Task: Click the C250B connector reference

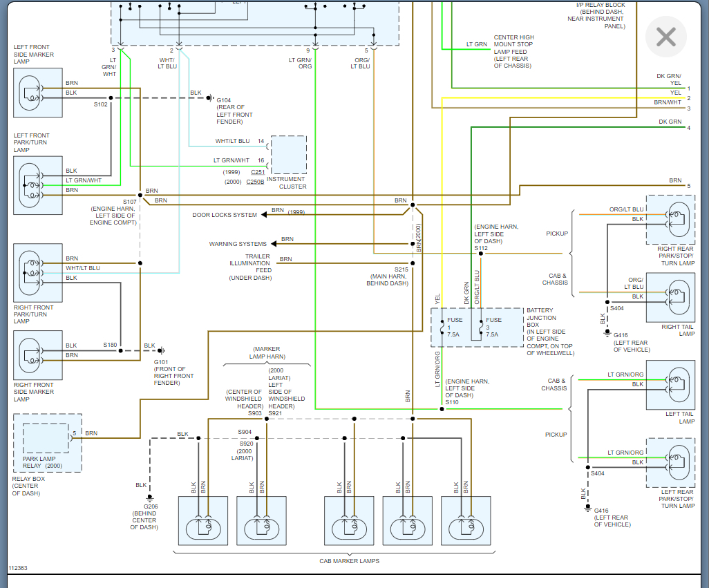Action: click(255, 182)
